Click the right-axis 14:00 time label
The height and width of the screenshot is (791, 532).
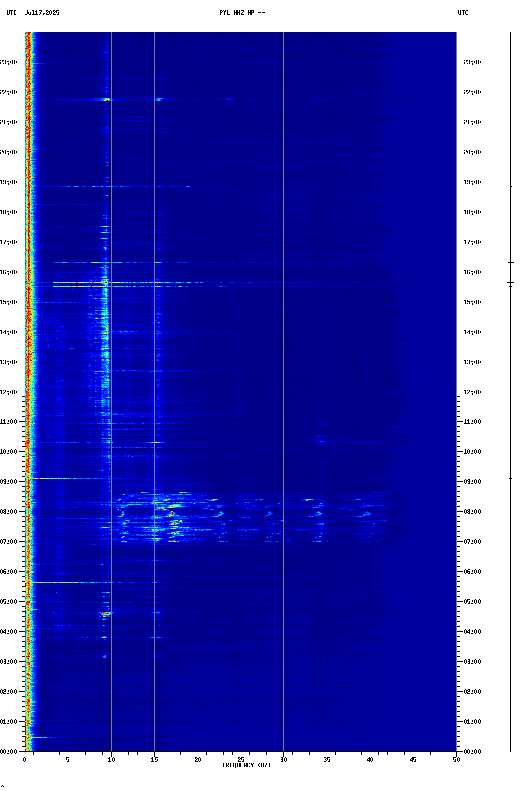pyautogui.click(x=472, y=332)
